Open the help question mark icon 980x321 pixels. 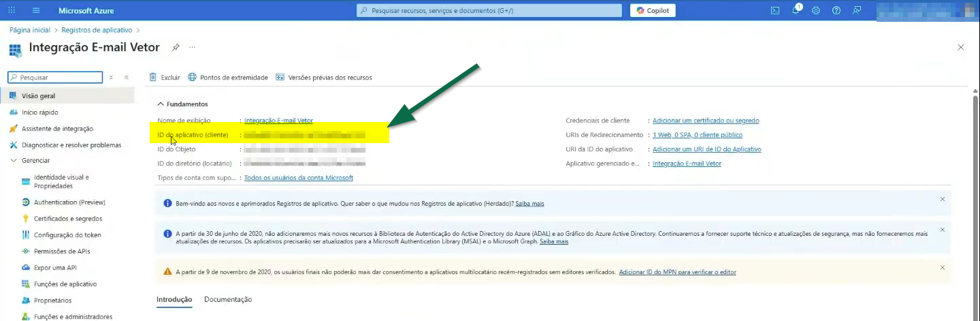pyautogui.click(x=836, y=10)
